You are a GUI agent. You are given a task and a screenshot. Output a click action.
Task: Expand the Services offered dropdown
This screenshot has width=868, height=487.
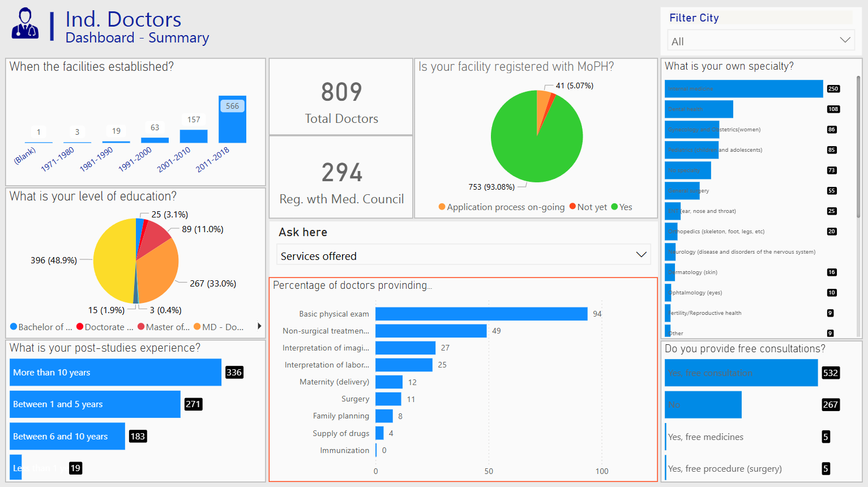tap(463, 255)
